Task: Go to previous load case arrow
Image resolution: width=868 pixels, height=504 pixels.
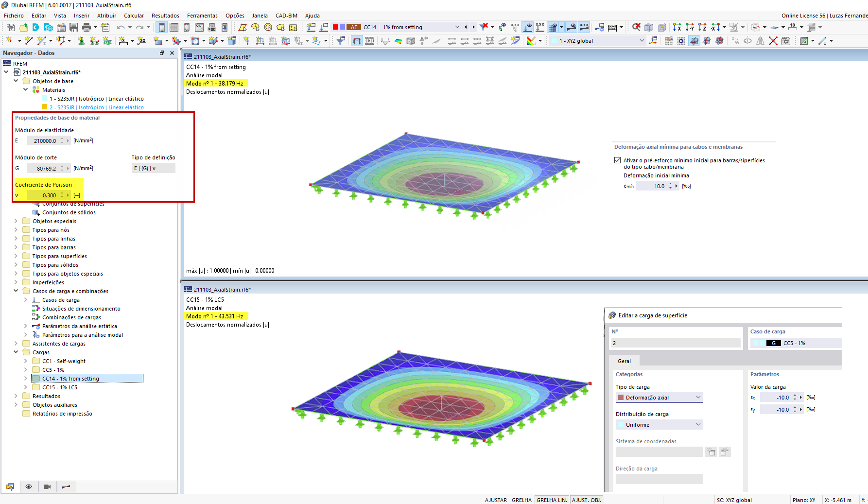Action: coord(466,27)
